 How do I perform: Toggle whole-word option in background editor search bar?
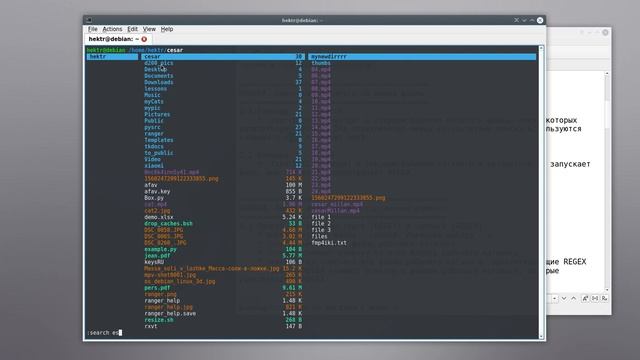(595, 298)
